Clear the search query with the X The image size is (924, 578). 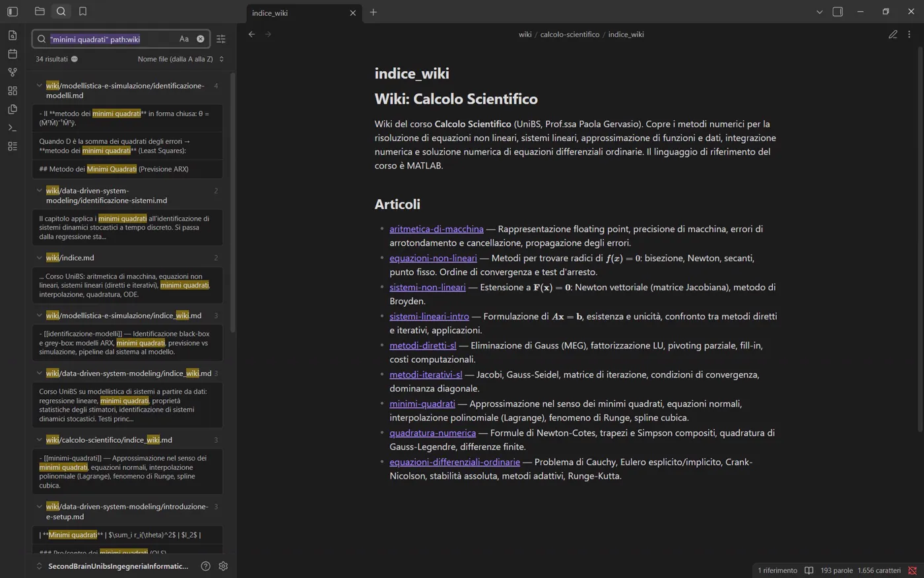201,39
